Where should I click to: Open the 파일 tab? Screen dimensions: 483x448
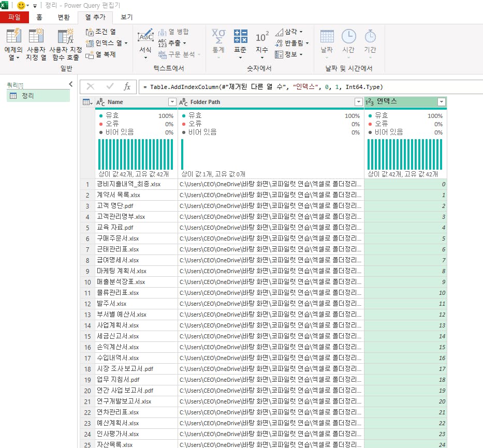point(14,17)
